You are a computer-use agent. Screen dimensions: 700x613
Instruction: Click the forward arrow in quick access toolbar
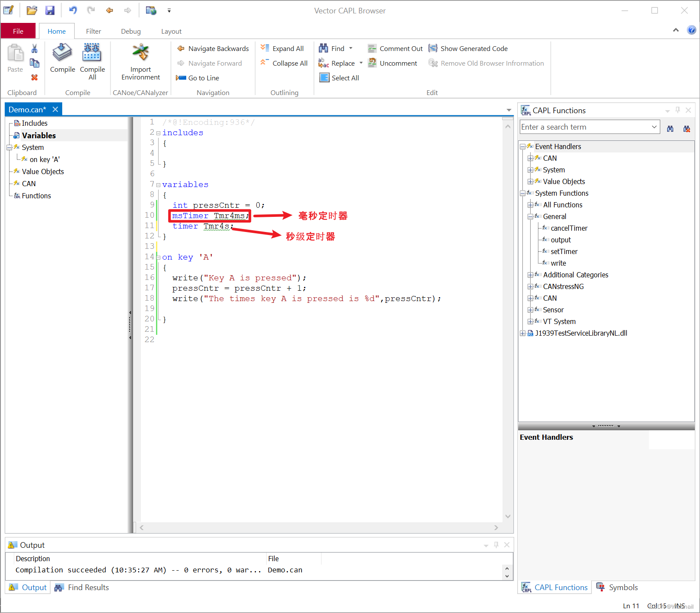click(127, 10)
